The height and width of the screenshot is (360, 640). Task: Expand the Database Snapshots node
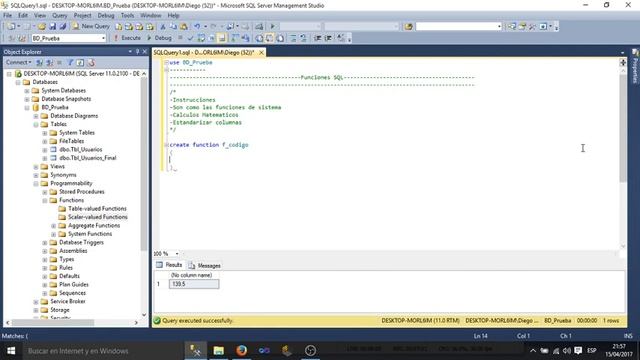(27, 99)
